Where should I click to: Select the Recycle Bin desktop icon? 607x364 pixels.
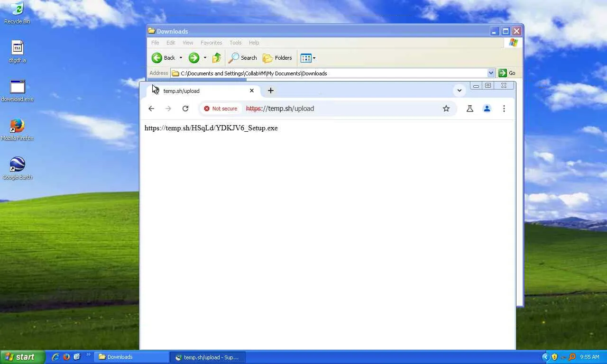point(17,13)
